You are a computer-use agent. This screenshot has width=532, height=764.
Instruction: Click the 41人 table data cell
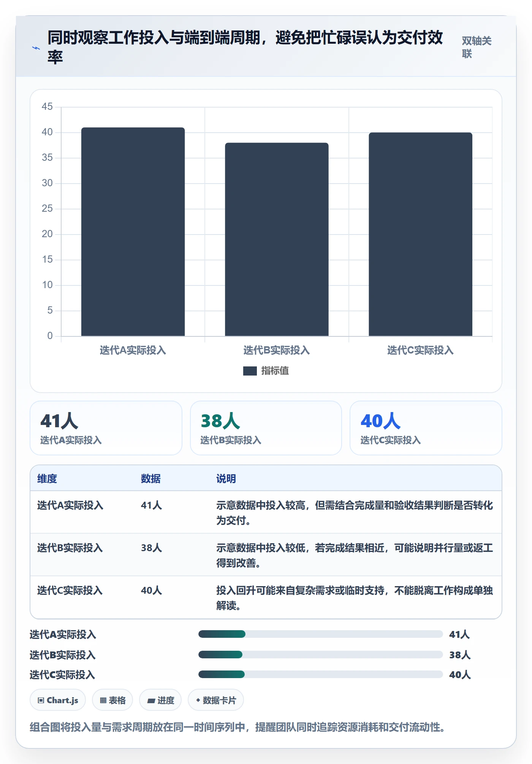pos(152,505)
